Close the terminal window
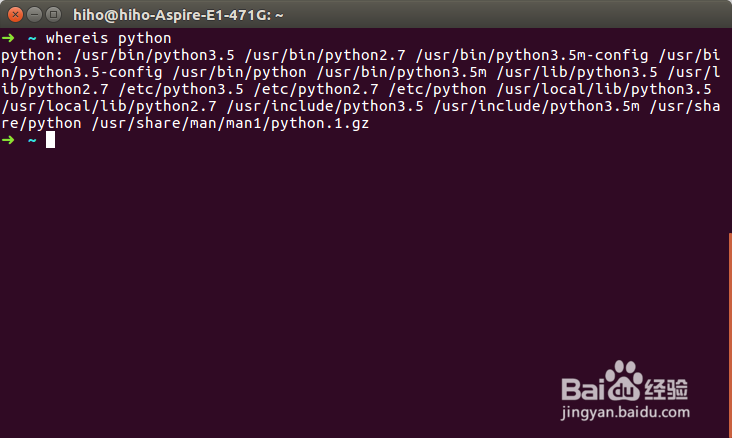 [14, 15]
